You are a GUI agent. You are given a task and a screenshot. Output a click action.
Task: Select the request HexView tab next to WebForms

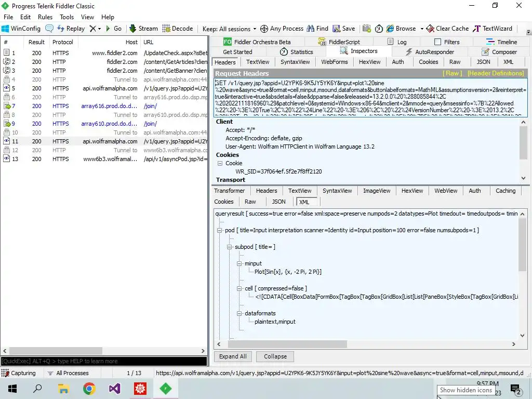369,62
